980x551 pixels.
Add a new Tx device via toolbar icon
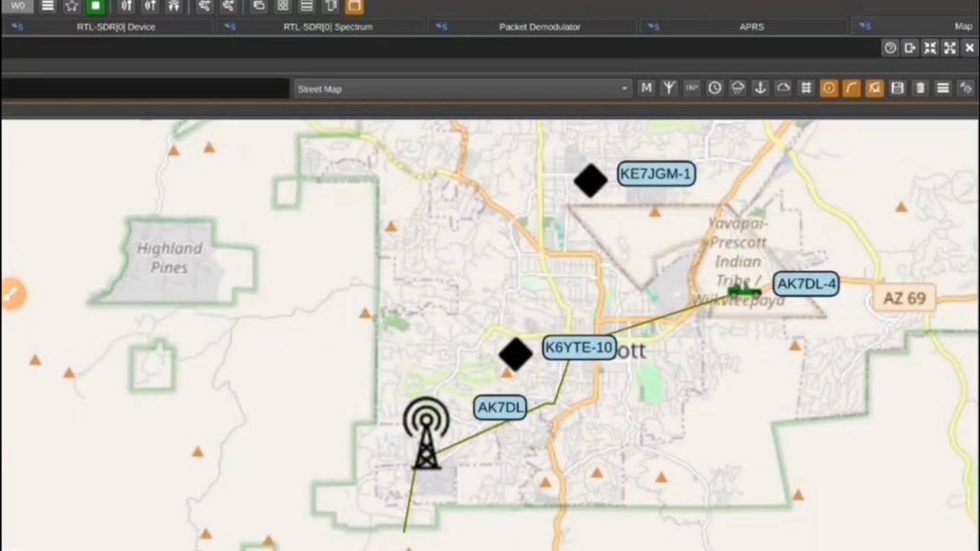pyautogui.click(x=150, y=6)
